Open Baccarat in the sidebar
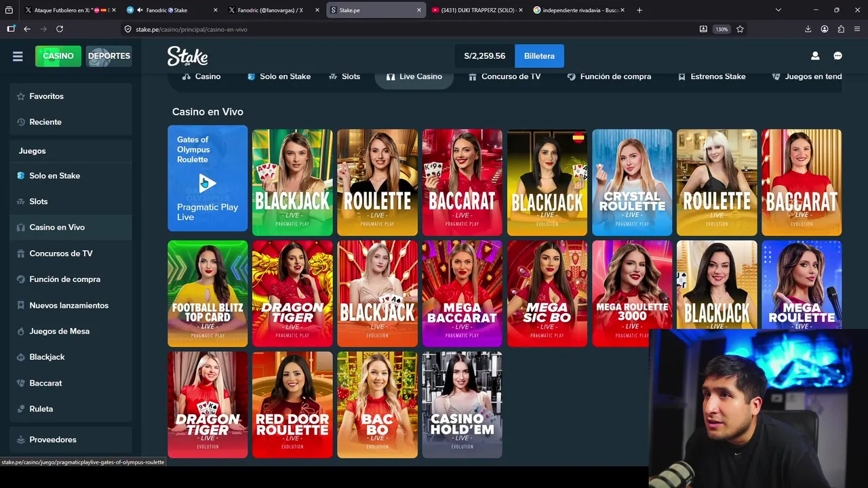This screenshot has height=488, width=868. (x=71, y=383)
